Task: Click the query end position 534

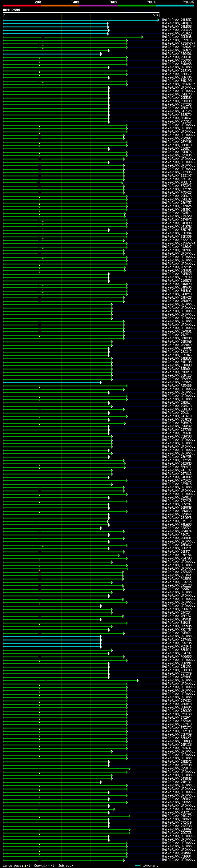Action: pos(155,15)
